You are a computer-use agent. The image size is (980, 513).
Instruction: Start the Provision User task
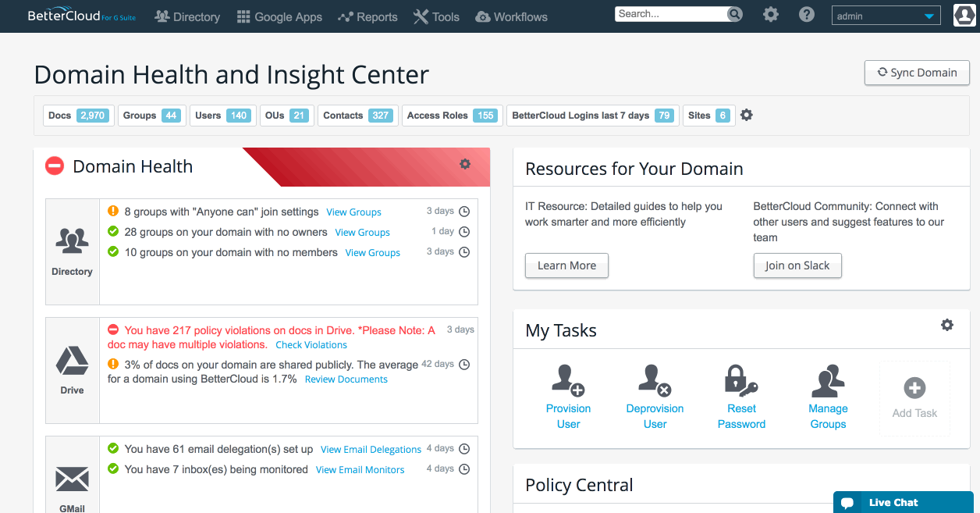568,397
